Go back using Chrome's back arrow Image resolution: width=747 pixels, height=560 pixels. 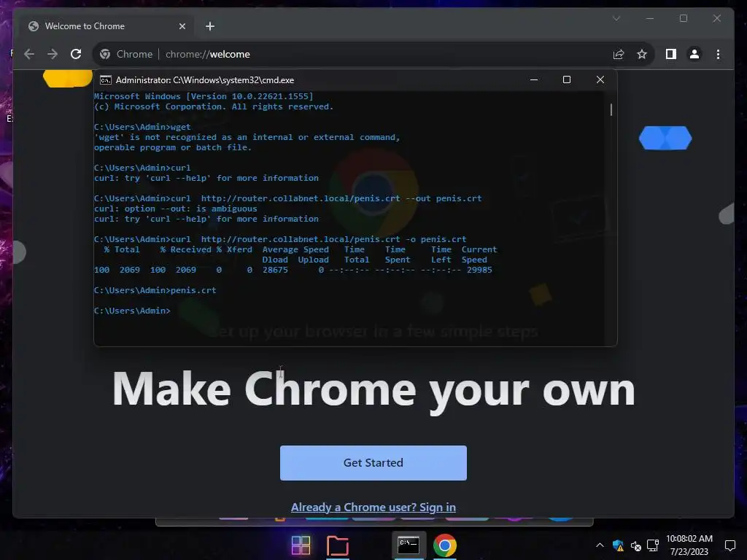[x=29, y=54]
